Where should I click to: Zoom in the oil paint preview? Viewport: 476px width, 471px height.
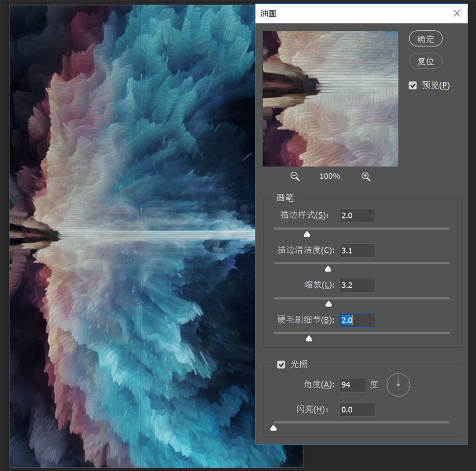click(366, 177)
